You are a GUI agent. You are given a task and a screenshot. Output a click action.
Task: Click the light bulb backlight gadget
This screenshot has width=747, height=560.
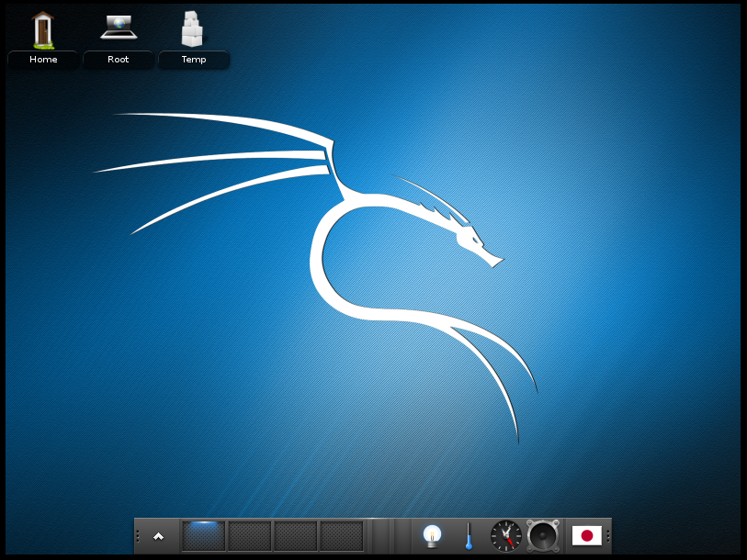[432, 536]
